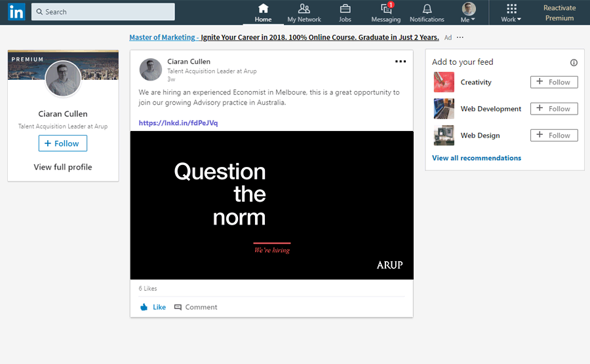Image resolution: width=590 pixels, height=364 pixels.
Task: Expand the Work apps grid dropdown
Action: pos(511,13)
